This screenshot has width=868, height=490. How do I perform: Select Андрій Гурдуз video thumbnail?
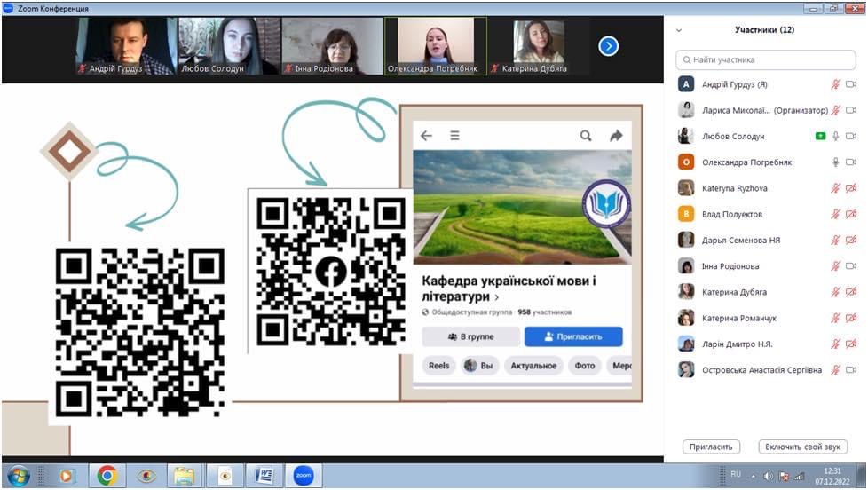pos(127,46)
